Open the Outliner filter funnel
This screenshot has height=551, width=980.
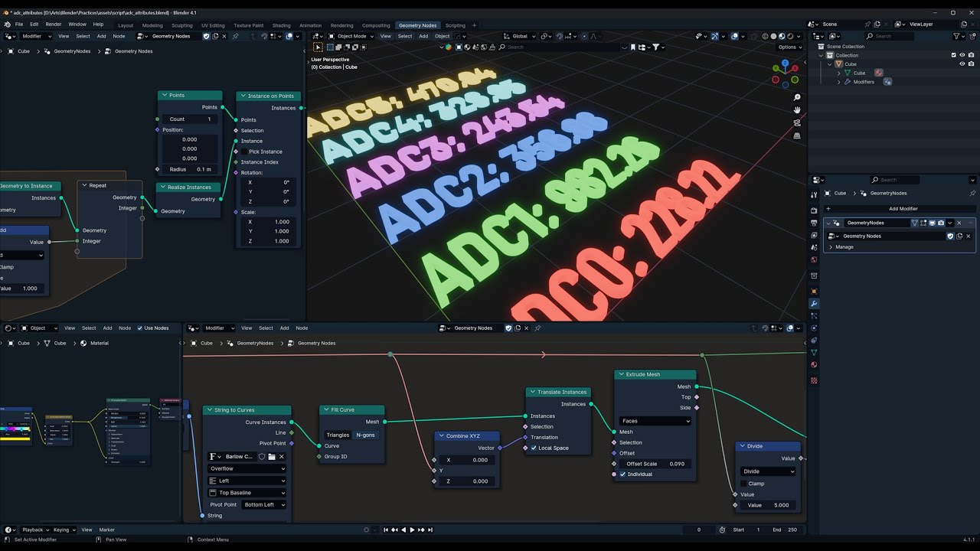pos(958,36)
